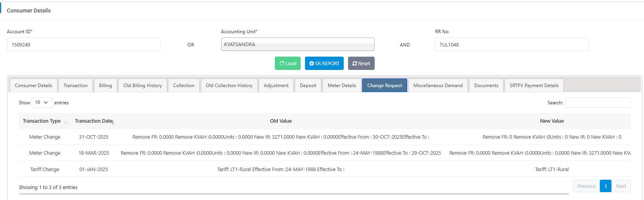
Task: Select the Meter Change row dated 18-MAR-2025
Action: click(x=325, y=153)
